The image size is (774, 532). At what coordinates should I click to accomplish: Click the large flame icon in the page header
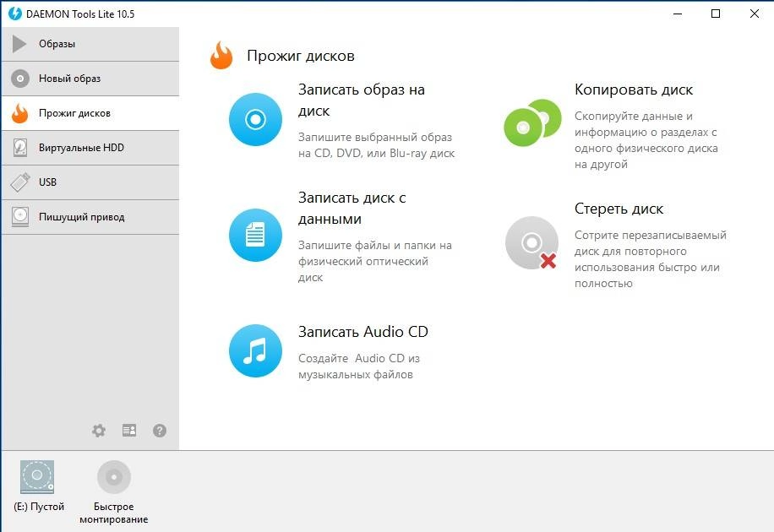pyautogui.click(x=221, y=55)
